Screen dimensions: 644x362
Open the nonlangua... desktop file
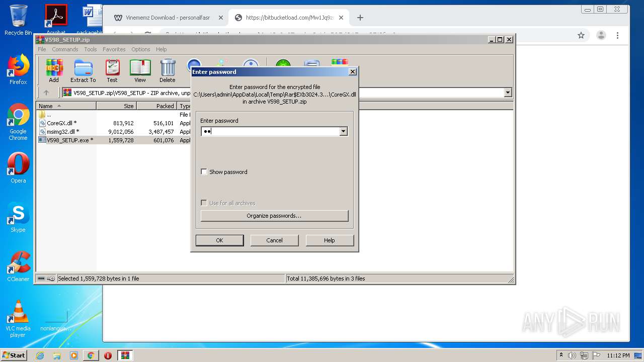pos(56,319)
